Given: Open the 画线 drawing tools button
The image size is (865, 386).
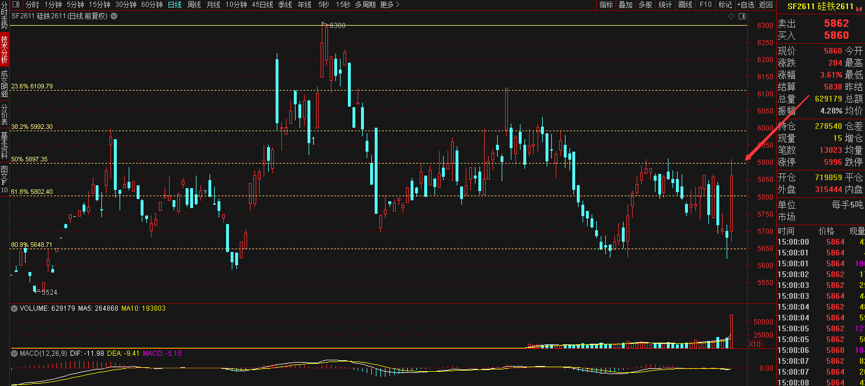Looking at the screenshot, I should (685, 5).
